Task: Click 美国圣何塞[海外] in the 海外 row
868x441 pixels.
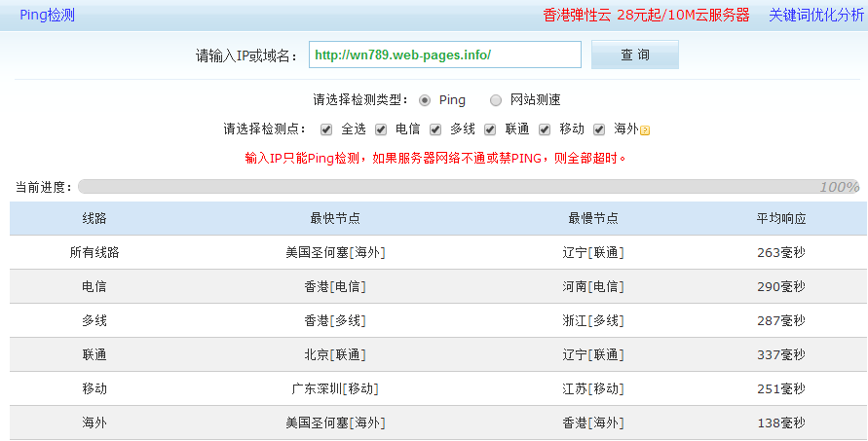Action: point(335,423)
